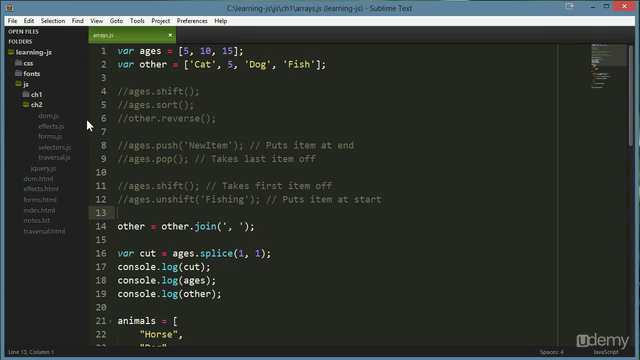Click the minimap code preview
The width and height of the screenshot is (640, 360).
click(x=608, y=65)
